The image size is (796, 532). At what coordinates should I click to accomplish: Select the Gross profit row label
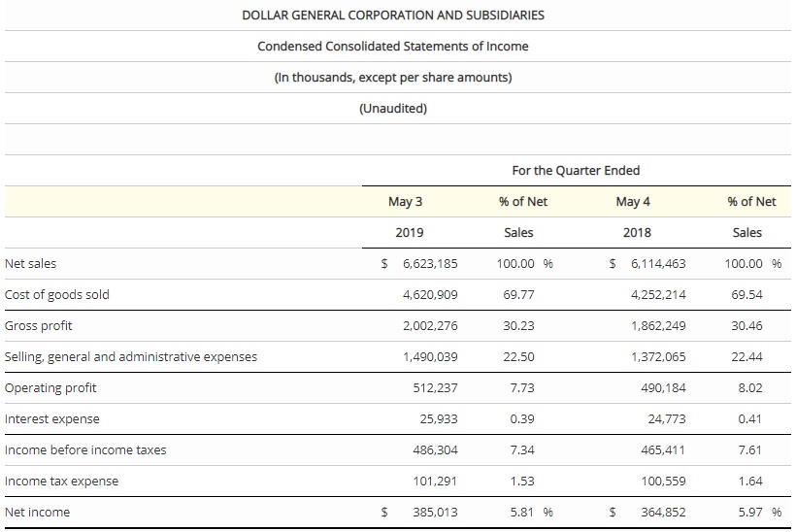pos(39,325)
